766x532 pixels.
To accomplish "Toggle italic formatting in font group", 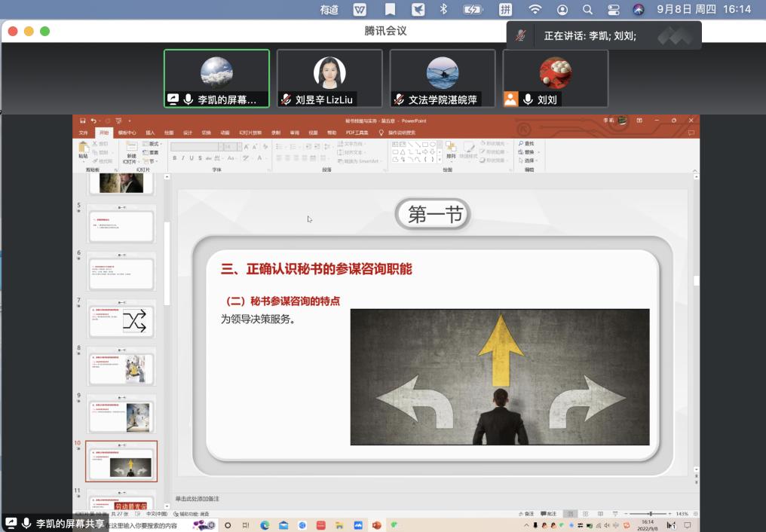I will 182,158.
